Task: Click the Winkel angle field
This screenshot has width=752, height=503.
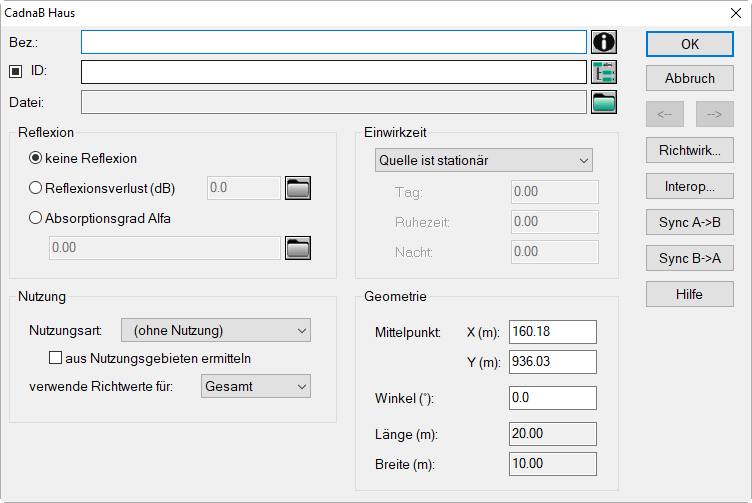Action: 553,398
